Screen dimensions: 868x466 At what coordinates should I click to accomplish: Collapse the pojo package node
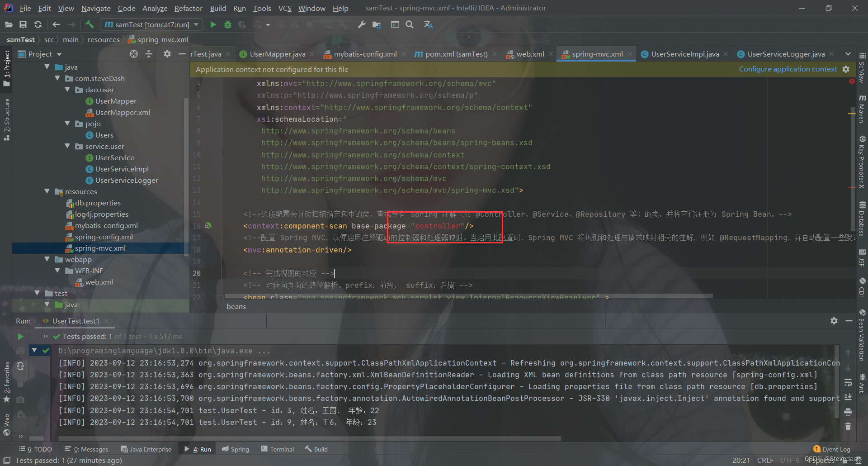[67, 124]
